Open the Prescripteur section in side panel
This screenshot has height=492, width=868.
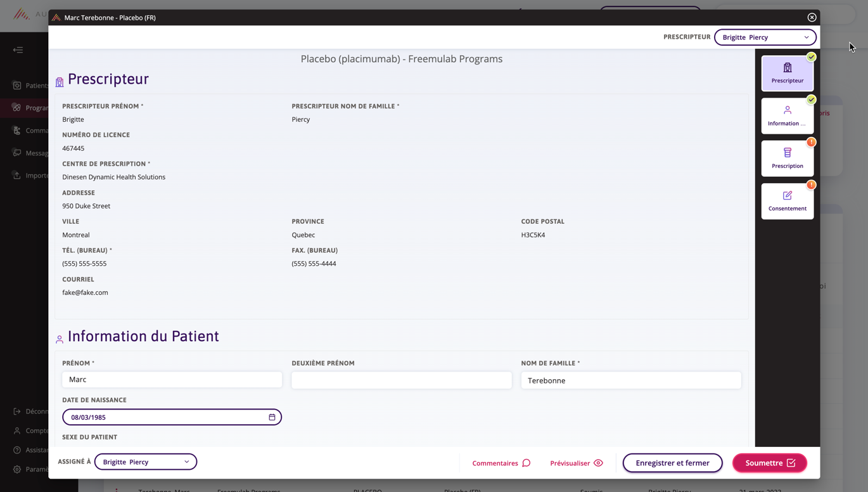(x=787, y=74)
